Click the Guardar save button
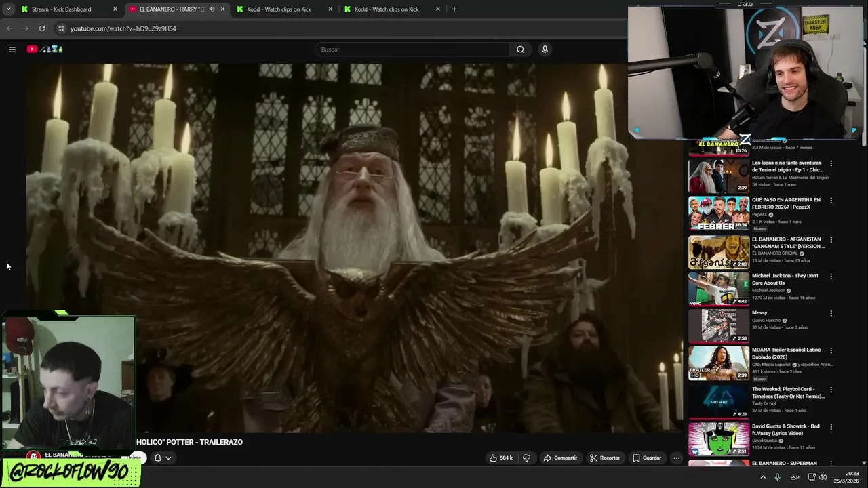Viewport: 868px width, 488px height. (647, 458)
